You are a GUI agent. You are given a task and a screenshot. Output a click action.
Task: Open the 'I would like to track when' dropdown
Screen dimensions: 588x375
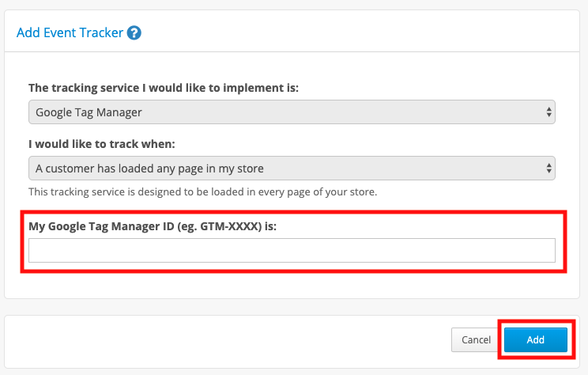point(292,169)
